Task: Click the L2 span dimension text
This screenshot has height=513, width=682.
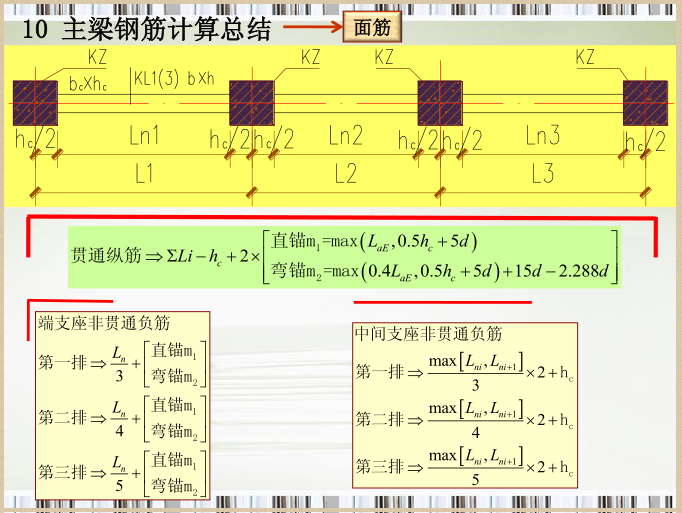Action: tap(345, 174)
